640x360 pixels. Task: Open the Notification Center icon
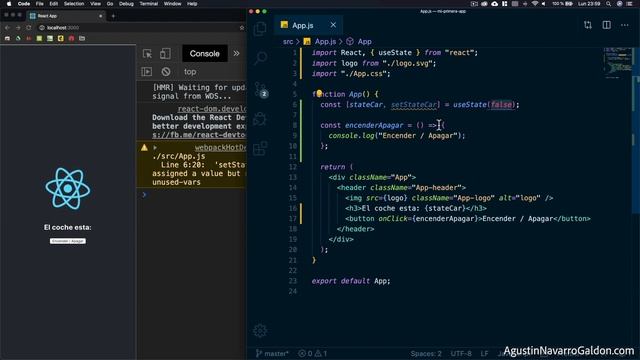point(629,4)
